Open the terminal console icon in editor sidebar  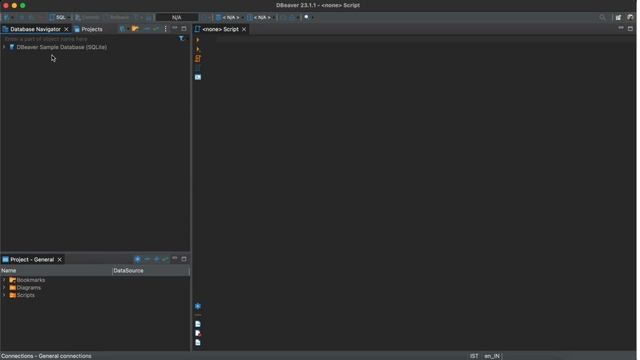pyautogui.click(x=198, y=78)
